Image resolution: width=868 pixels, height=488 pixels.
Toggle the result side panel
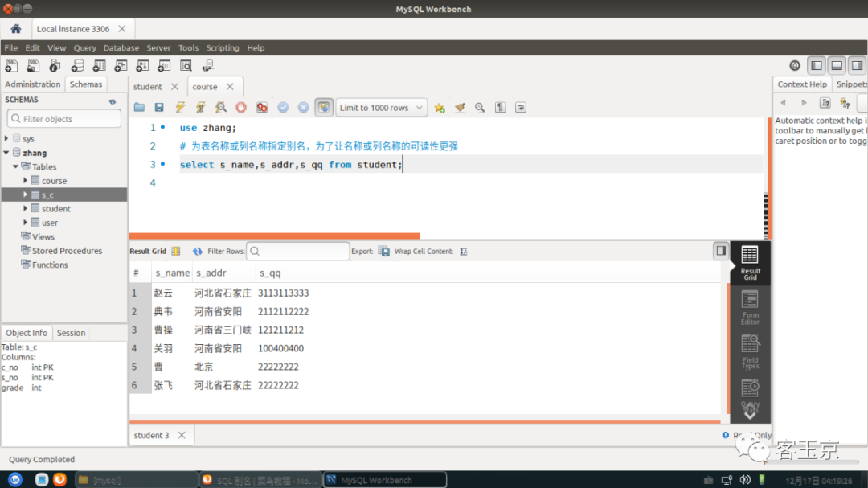pyautogui.click(x=721, y=251)
